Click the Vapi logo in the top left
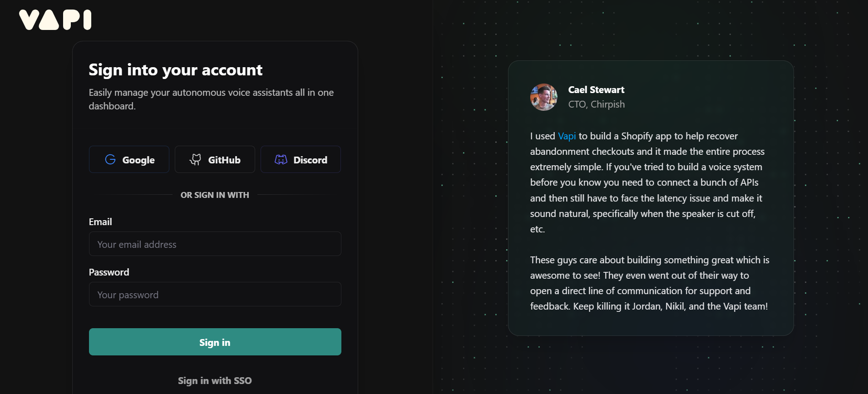 (x=55, y=20)
